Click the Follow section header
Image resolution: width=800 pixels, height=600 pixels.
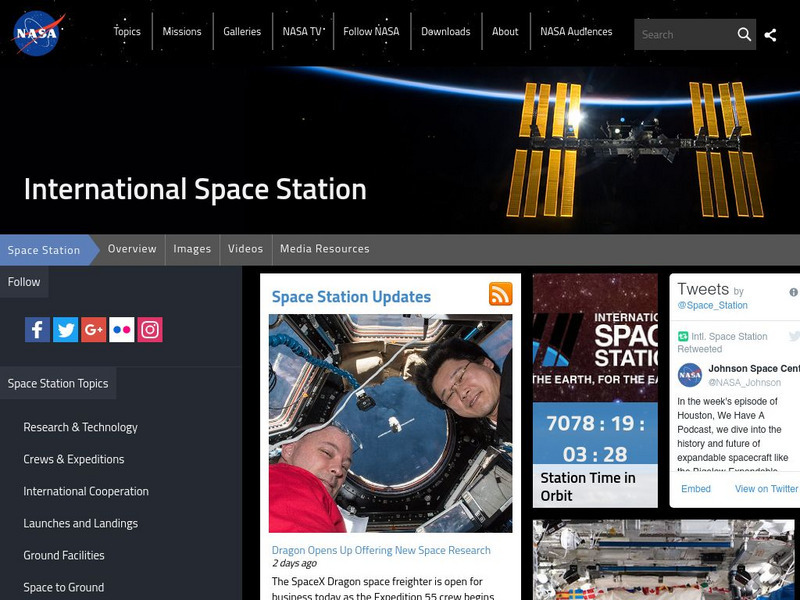[24, 282]
